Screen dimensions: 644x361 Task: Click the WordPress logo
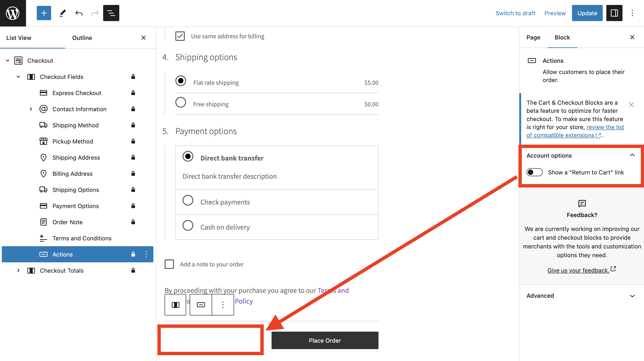tap(13, 13)
